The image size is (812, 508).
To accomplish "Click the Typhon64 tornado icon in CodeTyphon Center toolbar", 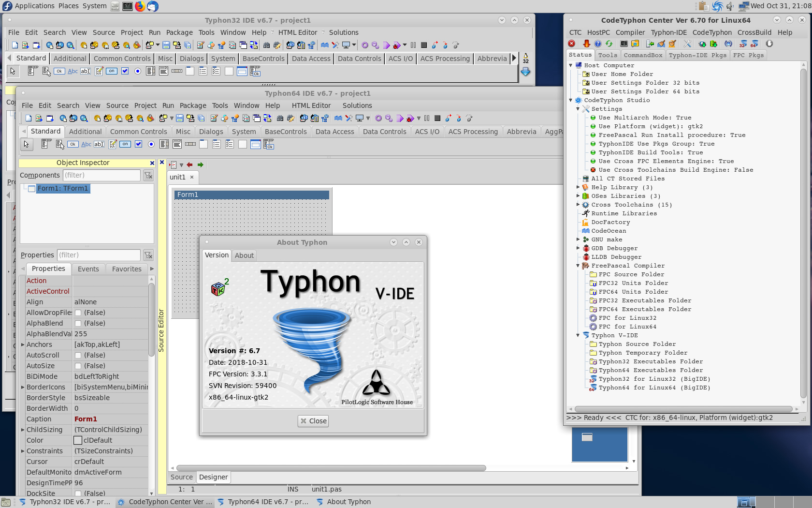I will [754, 44].
